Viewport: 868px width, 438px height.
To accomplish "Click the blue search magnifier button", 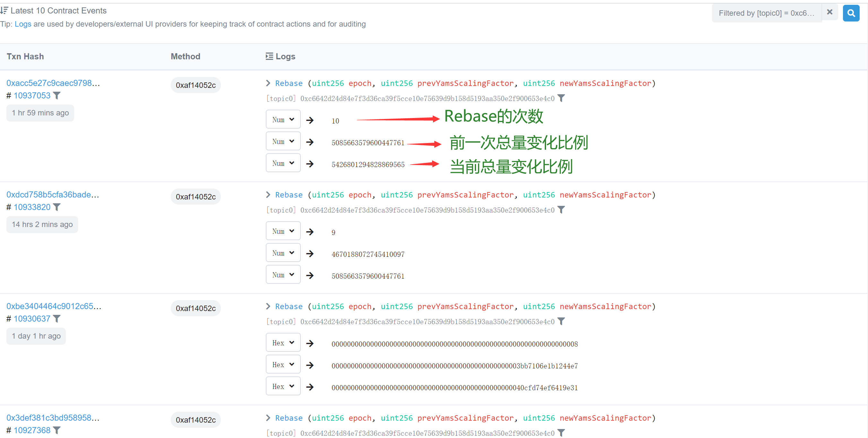I will [x=851, y=13].
